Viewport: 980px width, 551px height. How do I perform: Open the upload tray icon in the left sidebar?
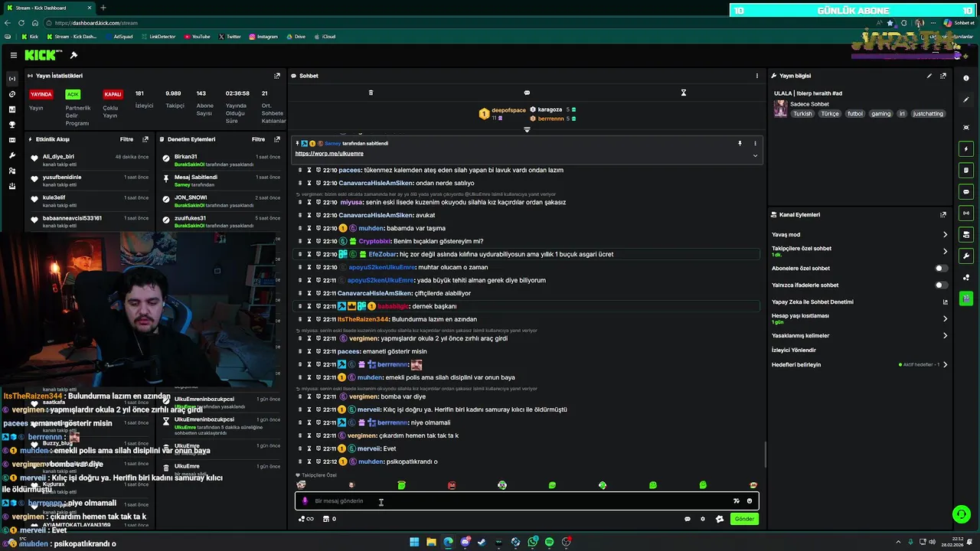click(11, 186)
